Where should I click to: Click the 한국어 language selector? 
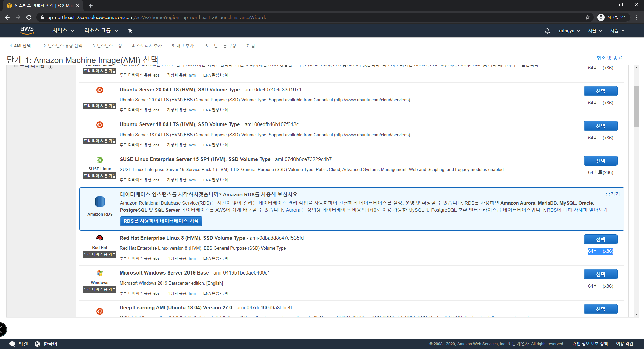click(50, 344)
